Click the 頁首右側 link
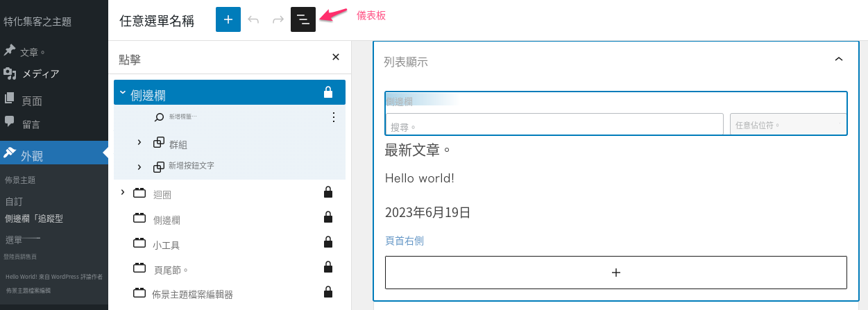The image size is (868, 310). (x=405, y=241)
